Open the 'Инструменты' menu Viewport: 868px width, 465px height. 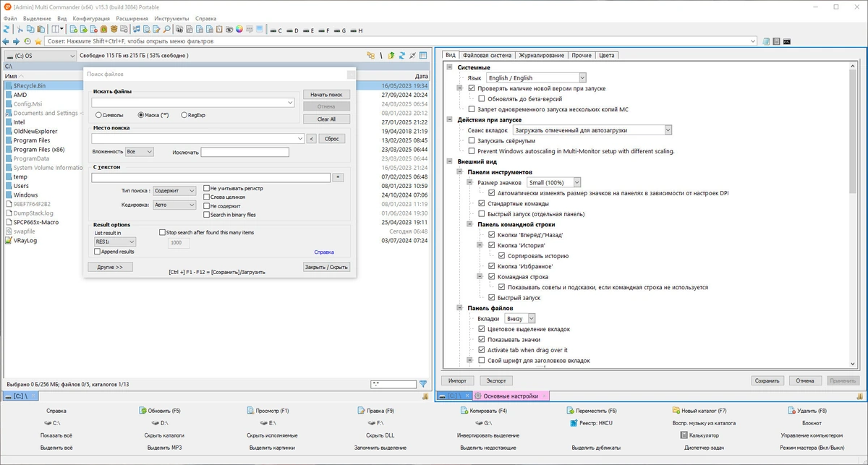pyautogui.click(x=172, y=18)
